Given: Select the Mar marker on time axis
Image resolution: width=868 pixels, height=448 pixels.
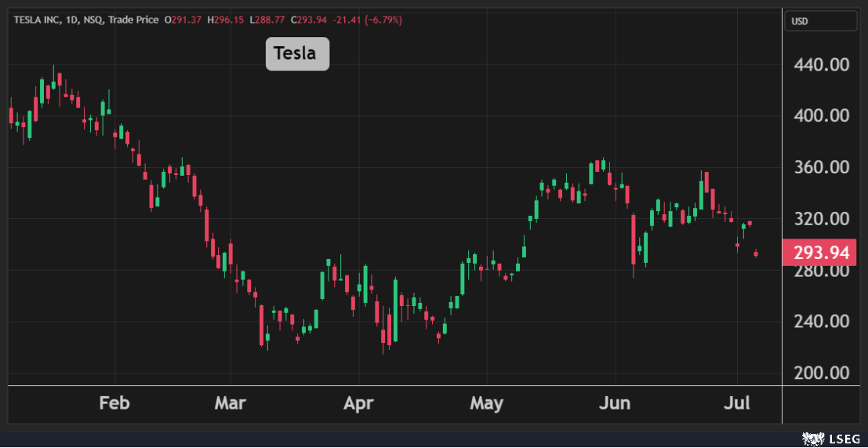Looking at the screenshot, I should point(230,403).
